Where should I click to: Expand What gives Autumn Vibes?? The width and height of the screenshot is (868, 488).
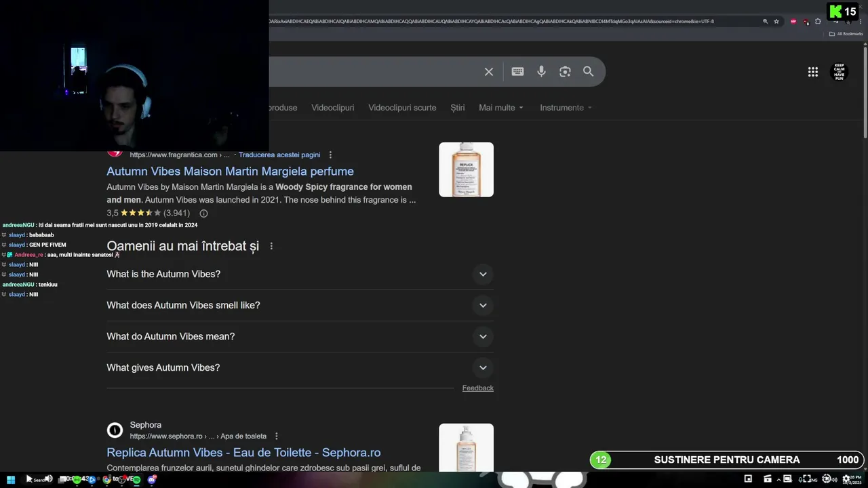tap(300, 367)
